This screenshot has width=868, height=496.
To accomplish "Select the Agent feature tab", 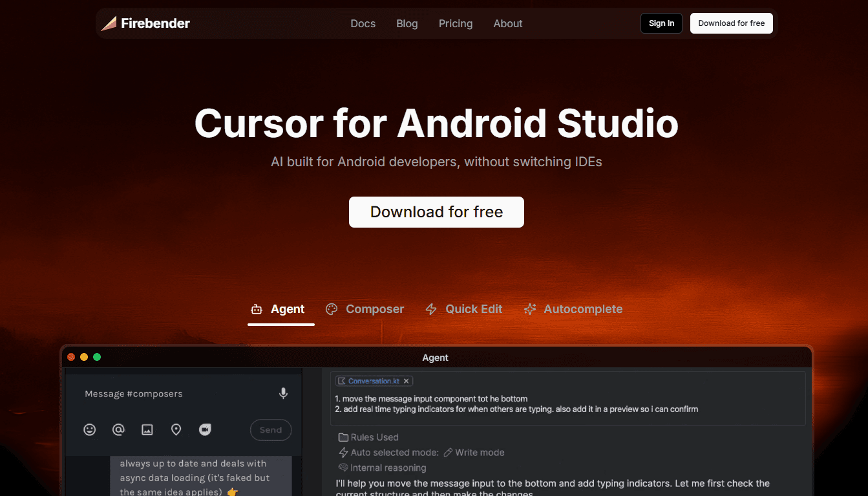I will click(x=279, y=309).
